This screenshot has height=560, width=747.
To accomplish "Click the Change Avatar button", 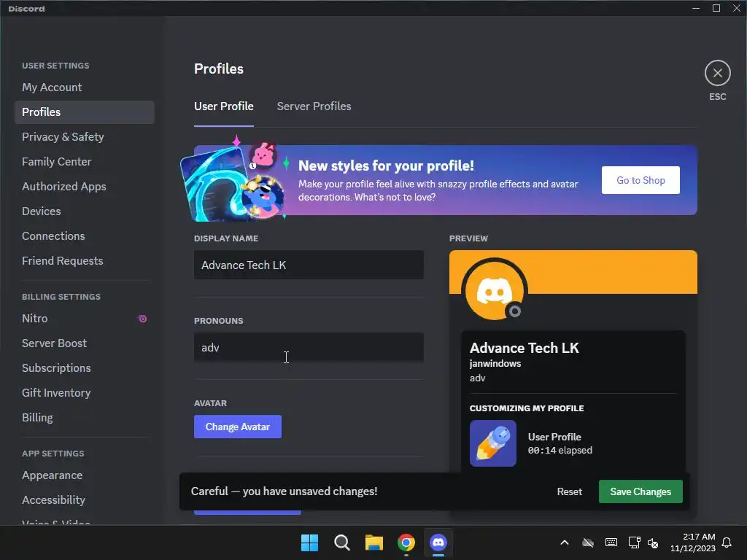I will coord(238,427).
